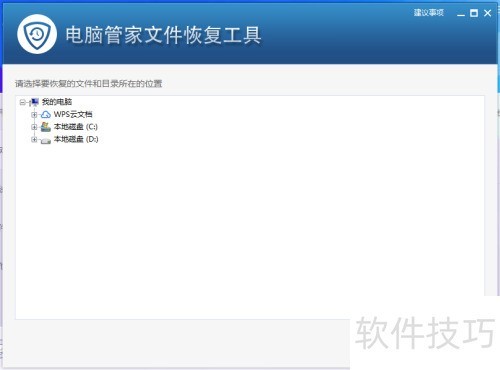The height and width of the screenshot is (370, 500).
Task: Click the D: drive icon
Action: 46,140
